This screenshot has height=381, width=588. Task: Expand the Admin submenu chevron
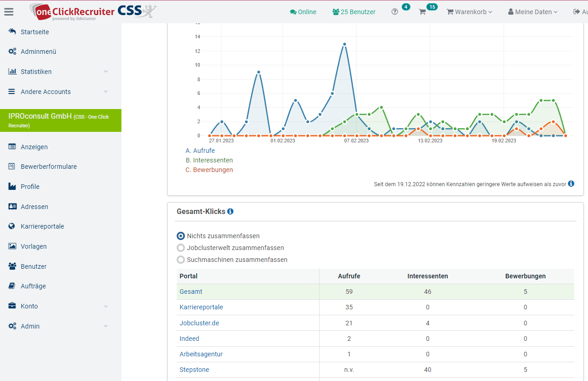coord(106,326)
